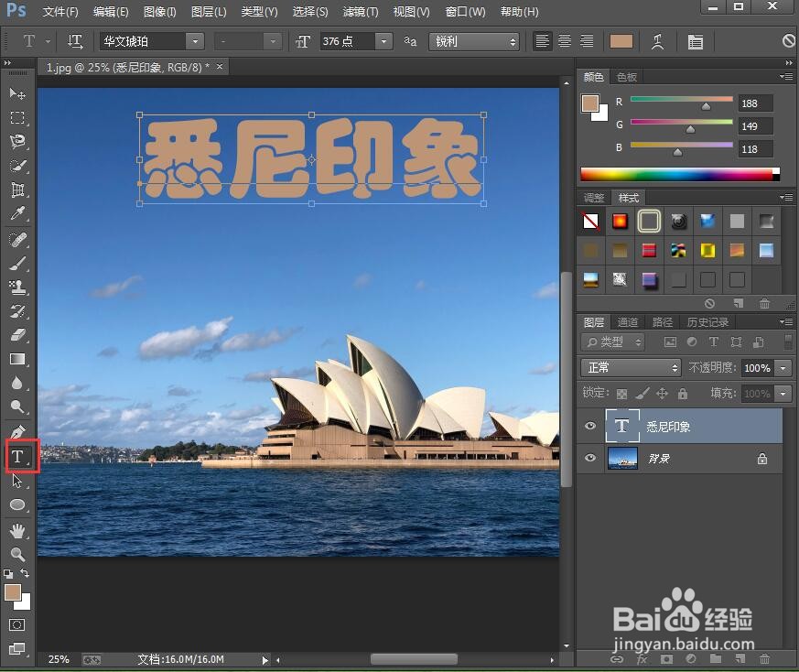The image size is (799, 672).
Task: Create a new layer in Layers panel
Action: point(740,658)
